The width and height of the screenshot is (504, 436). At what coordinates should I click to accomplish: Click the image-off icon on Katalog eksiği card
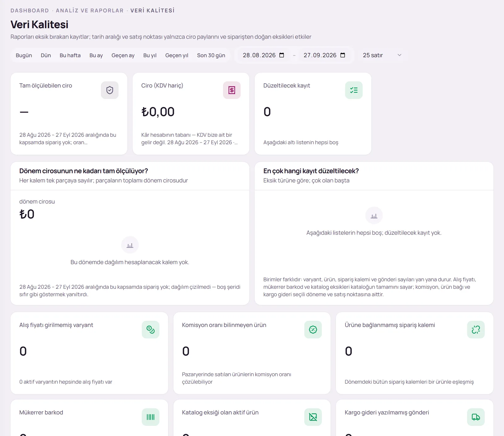313,417
